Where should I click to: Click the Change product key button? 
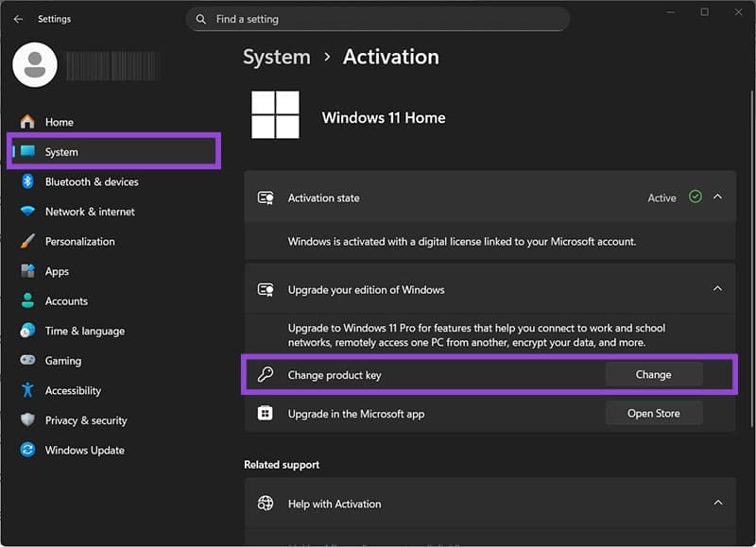pos(653,374)
